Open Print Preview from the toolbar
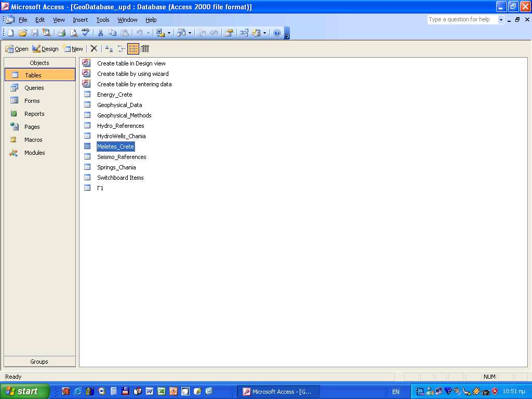The height and width of the screenshot is (399, 532). click(73, 33)
